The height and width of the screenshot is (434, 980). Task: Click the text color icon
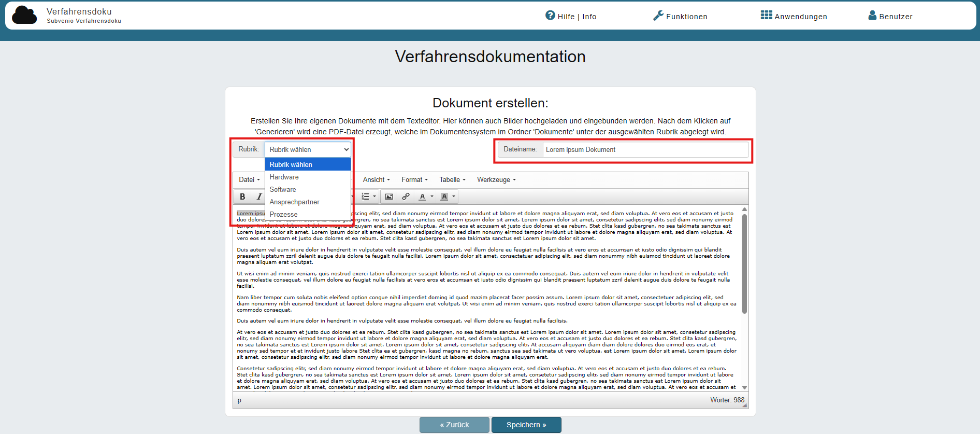click(x=422, y=197)
